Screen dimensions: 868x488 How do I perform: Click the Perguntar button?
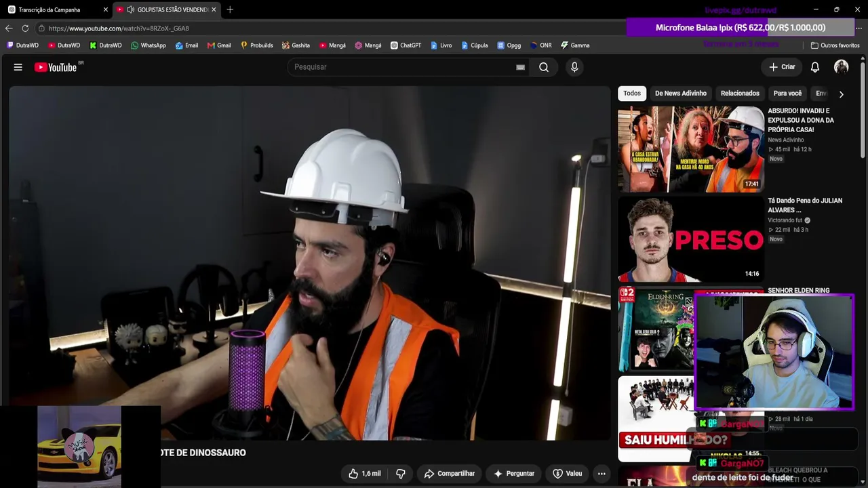[x=514, y=474]
